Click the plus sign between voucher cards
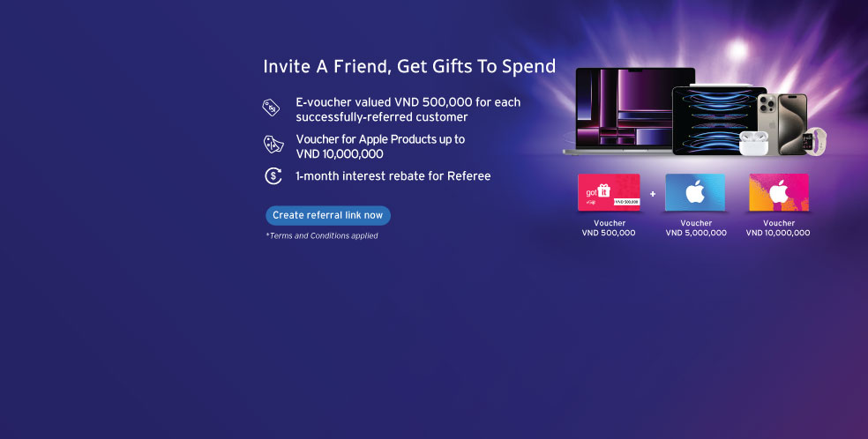 tap(653, 194)
